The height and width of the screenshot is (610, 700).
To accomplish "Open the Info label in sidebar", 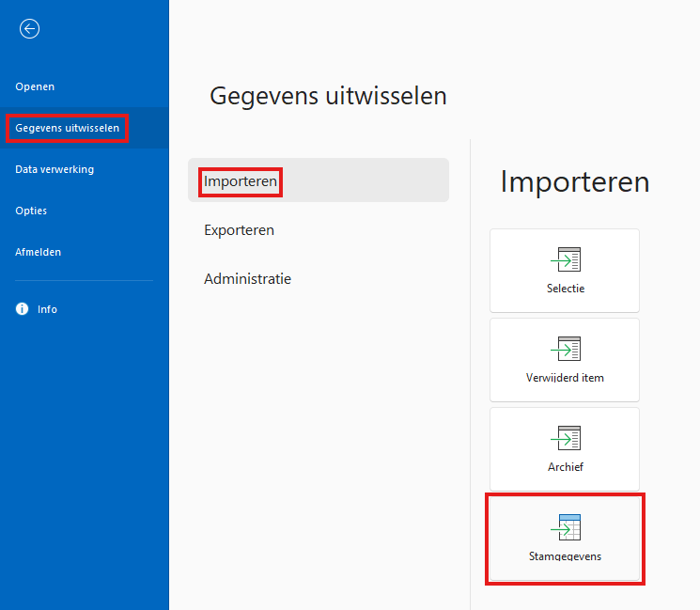I will coord(47,309).
